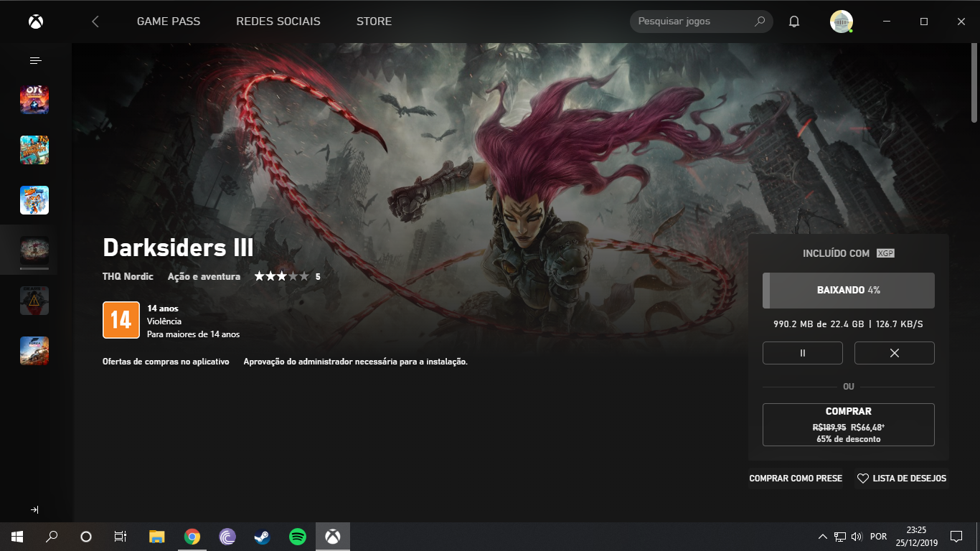Click the THQ Nordic publisher link
The width and height of the screenshot is (980, 551).
(128, 276)
